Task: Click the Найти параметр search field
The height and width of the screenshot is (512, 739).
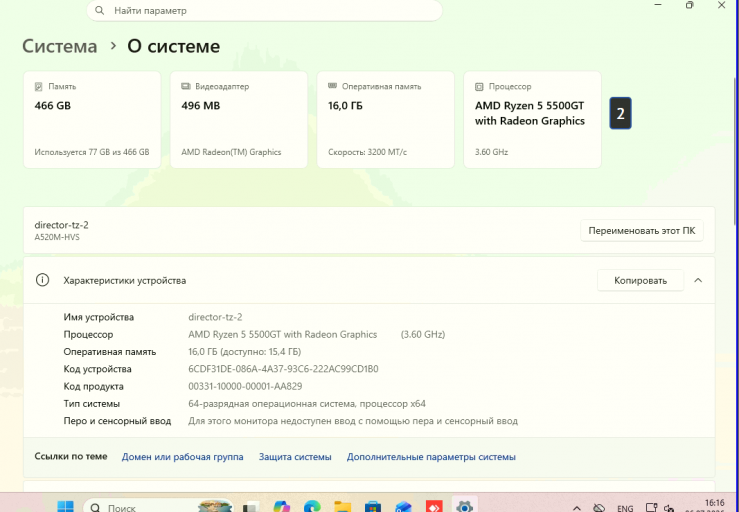Action: pyautogui.click(x=264, y=10)
